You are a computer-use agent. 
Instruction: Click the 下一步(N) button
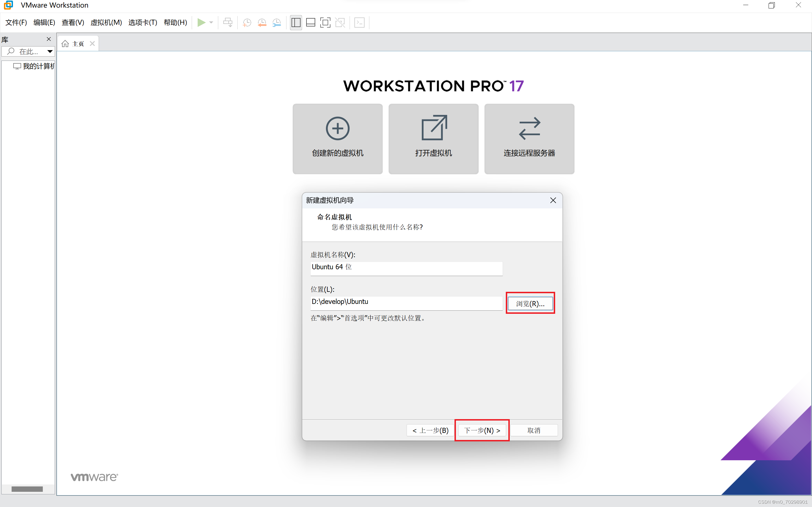click(x=482, y=430)
